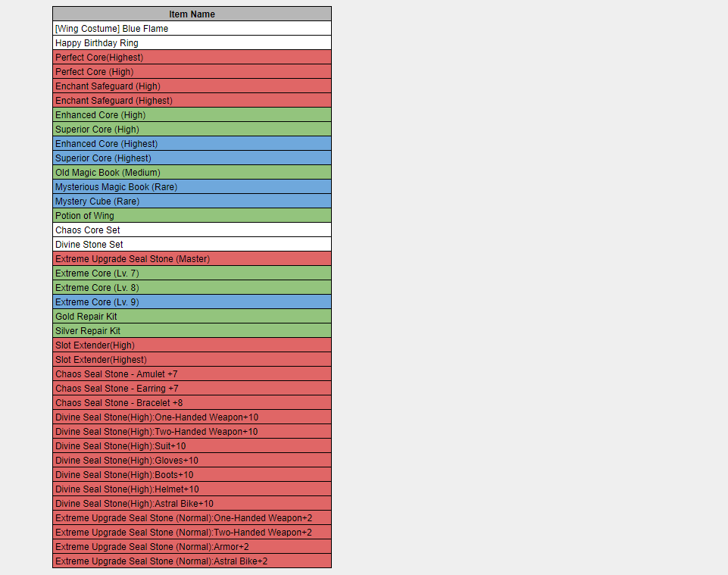Click the Perfect Core (High) cell
The height and width of the screenshot is (575, 728).
[x=192, y=71]
